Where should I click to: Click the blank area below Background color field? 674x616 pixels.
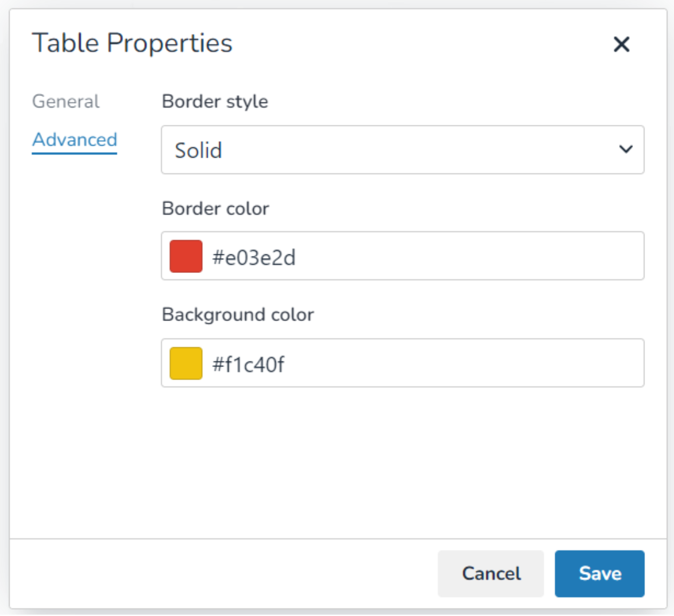click(402, 457)
